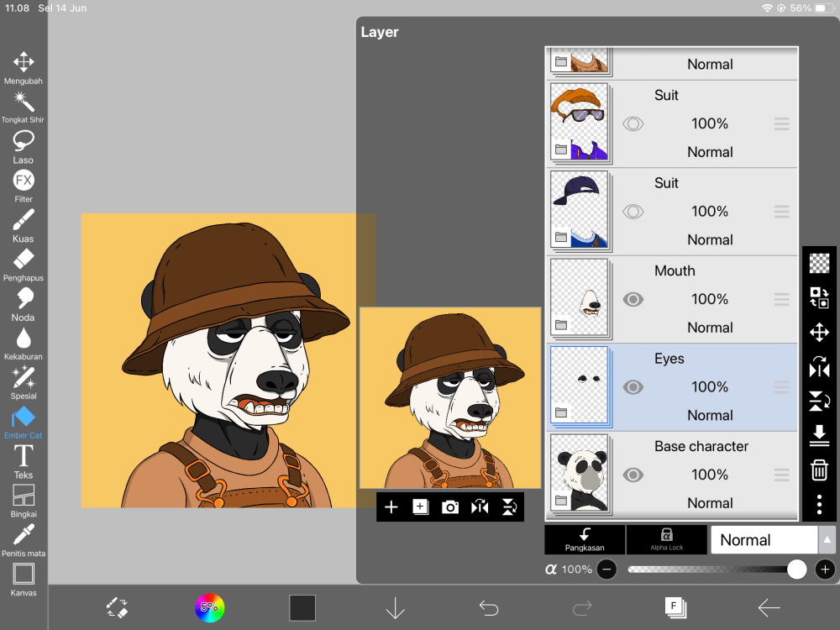
Task: Hide the Base character layer
Action: point(633,475)
